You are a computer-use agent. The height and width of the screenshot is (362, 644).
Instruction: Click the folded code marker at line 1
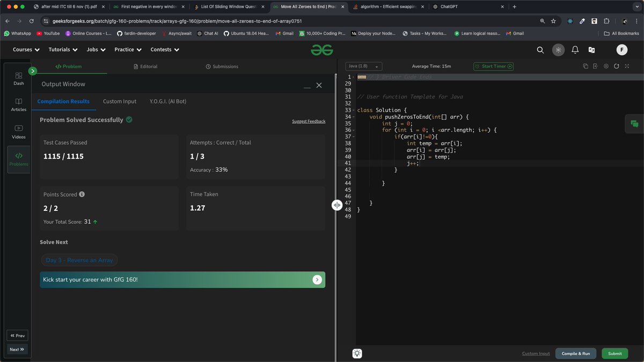[x=362, y=77]
